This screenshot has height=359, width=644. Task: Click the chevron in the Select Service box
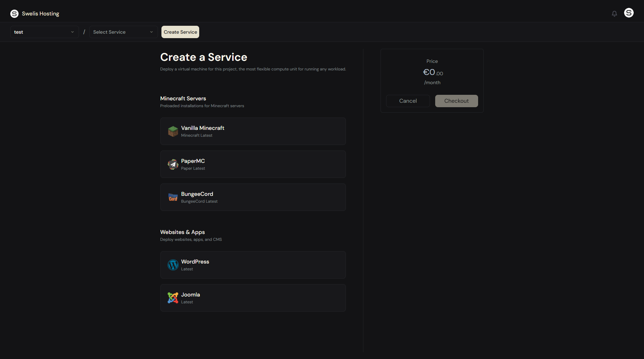click(151, 32)
